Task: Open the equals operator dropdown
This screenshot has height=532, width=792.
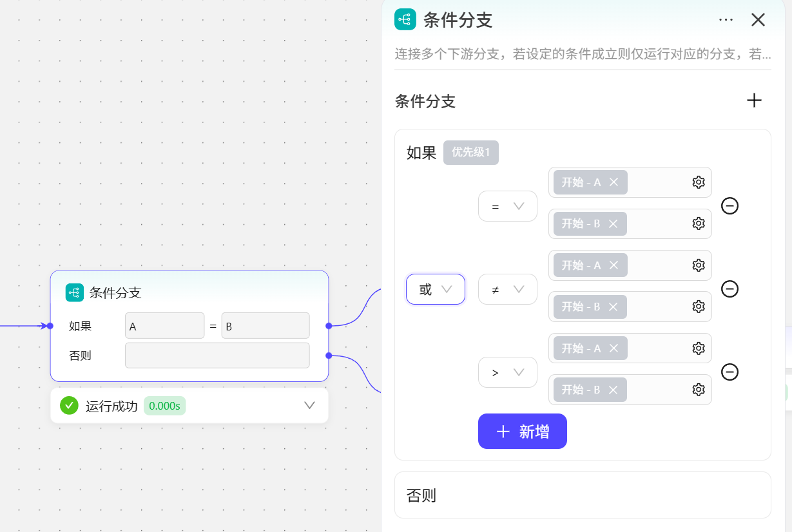Action: coord(507,206)
